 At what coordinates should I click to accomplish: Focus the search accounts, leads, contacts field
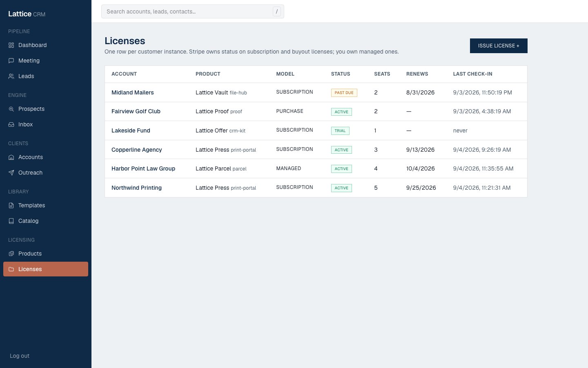193,11
